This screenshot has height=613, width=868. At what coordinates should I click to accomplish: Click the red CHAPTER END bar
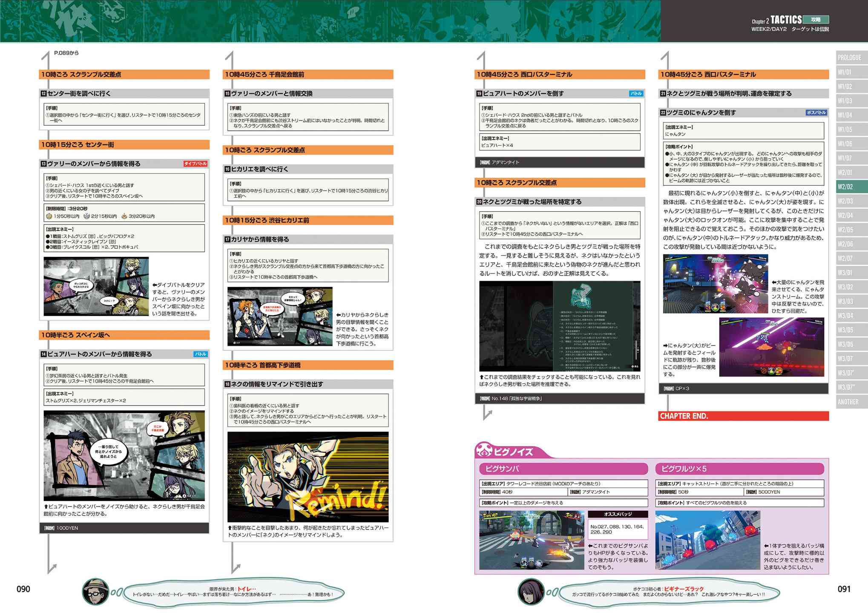pyautogui.click(x=743, y=416)
